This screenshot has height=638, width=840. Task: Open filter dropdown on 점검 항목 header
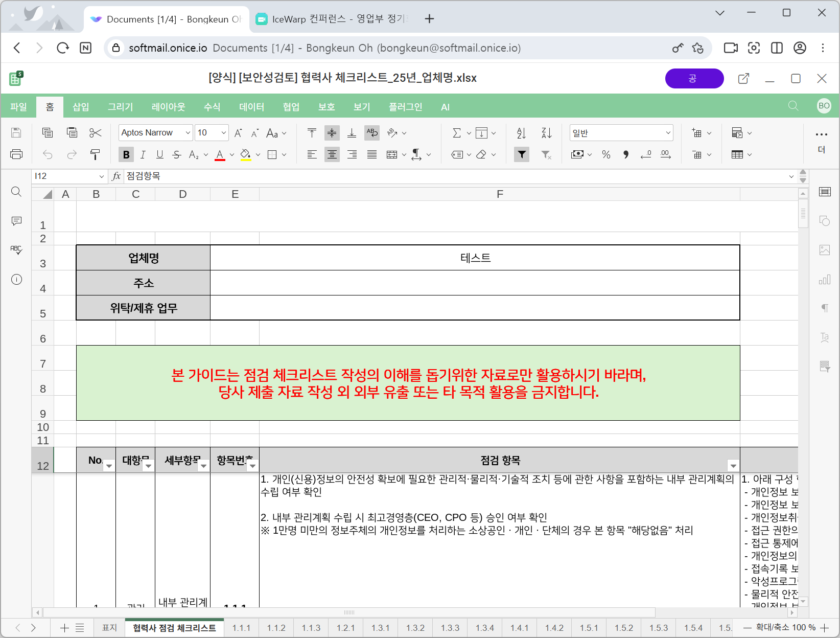click(733, 466)
